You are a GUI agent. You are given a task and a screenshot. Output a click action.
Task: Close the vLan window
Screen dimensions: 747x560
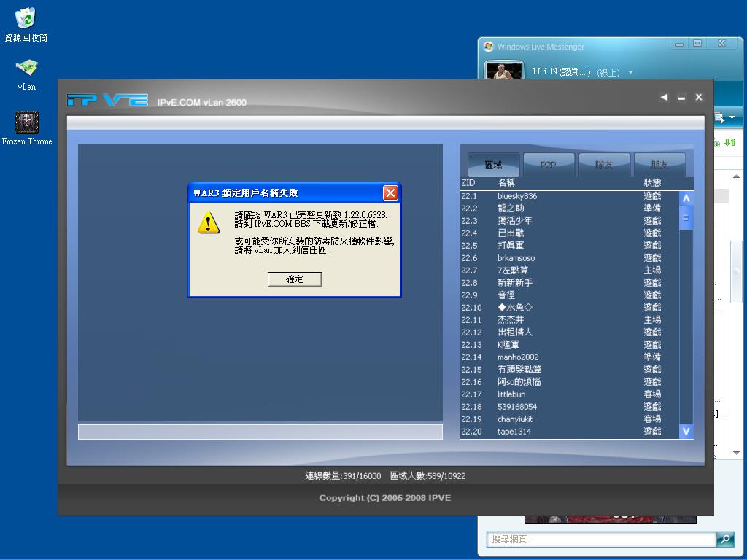coord(698,97)
